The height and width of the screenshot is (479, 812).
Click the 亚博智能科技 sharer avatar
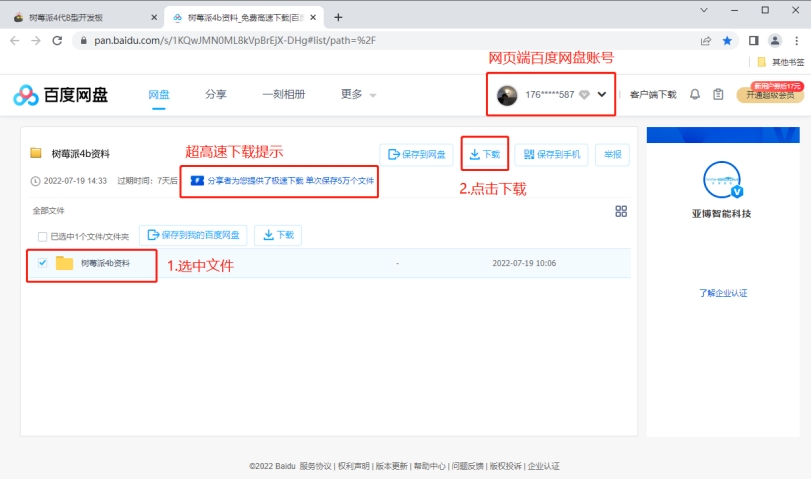click(722, 180)
